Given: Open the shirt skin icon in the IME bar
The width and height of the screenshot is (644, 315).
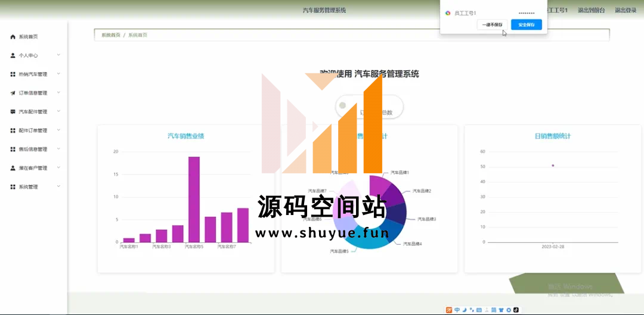Looking at the screenshot, I should (x=501, y=310).
